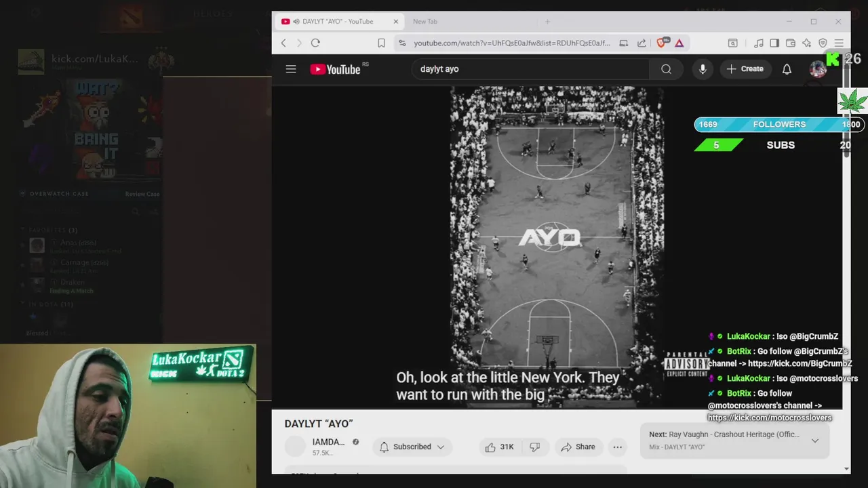This screenshot has width=868, height=488.
Task: Open YouTube notifications bell
Action: pyautogui.click(x=787, y=69)
